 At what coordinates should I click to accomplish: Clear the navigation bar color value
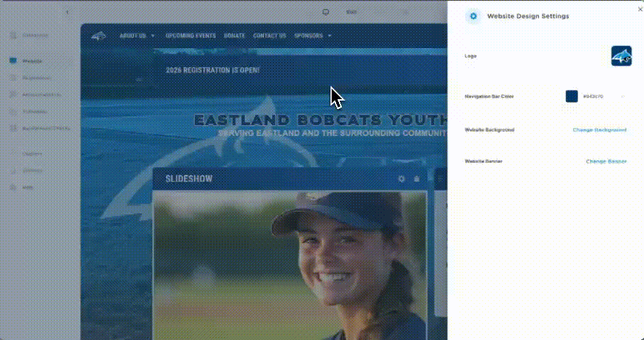point(623,97)
